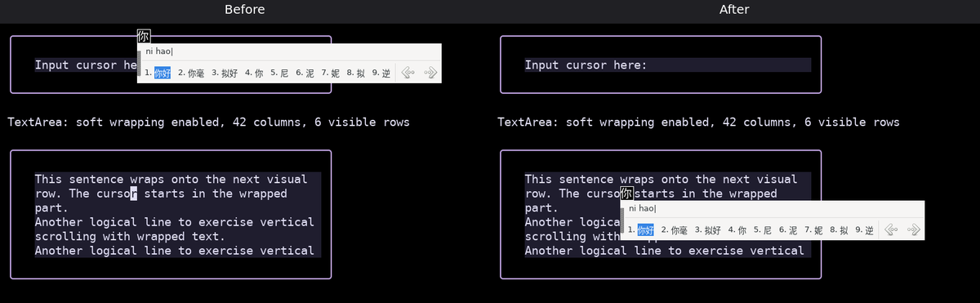Viewport: 980px width, 303px height.
Task: Focus the 'Input cursor here' field in Before panel
Action: tap(86, 65)
